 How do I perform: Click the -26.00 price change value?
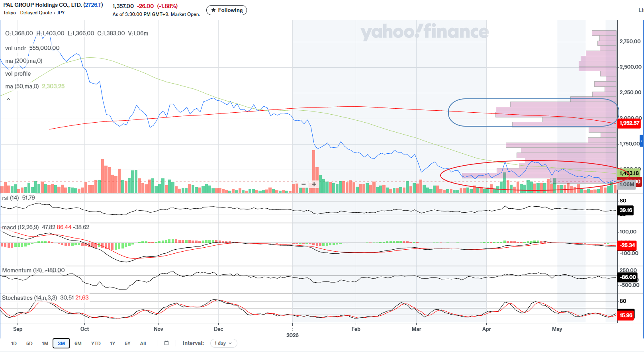pos(145,6)
